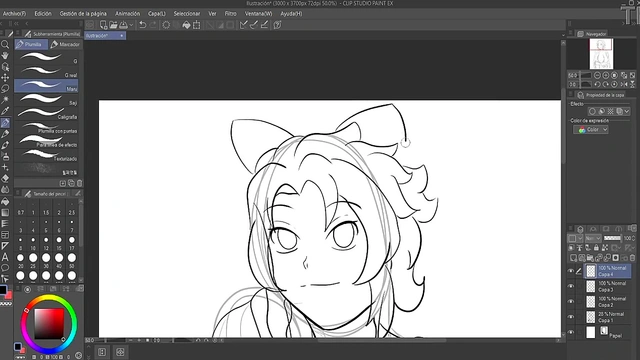Screen dimensions: 640x360
Task: Click delete layer trash icon in Layers panel
Action: coord(632,258)
